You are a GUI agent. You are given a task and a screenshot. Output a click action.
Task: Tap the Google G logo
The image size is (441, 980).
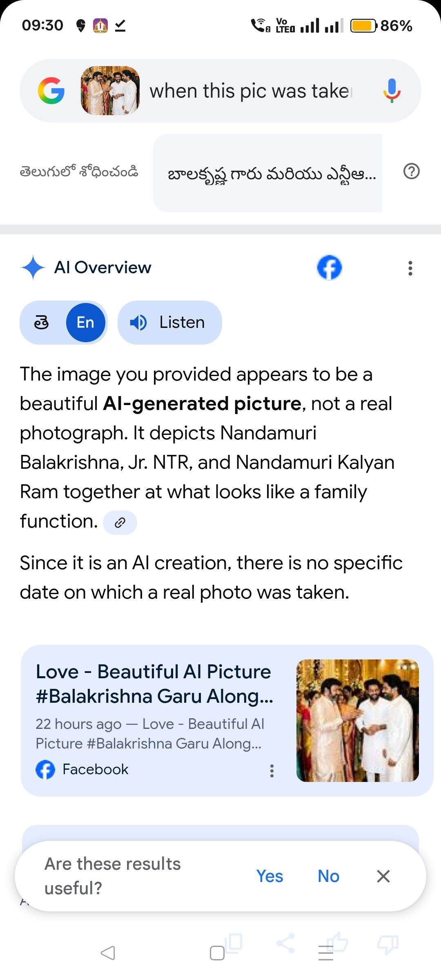coord(51,91)
